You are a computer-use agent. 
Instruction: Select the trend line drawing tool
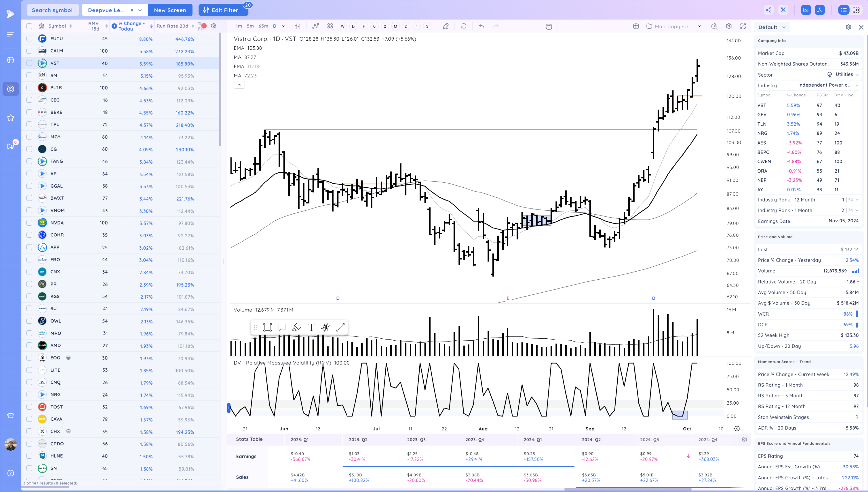[340, 327]
